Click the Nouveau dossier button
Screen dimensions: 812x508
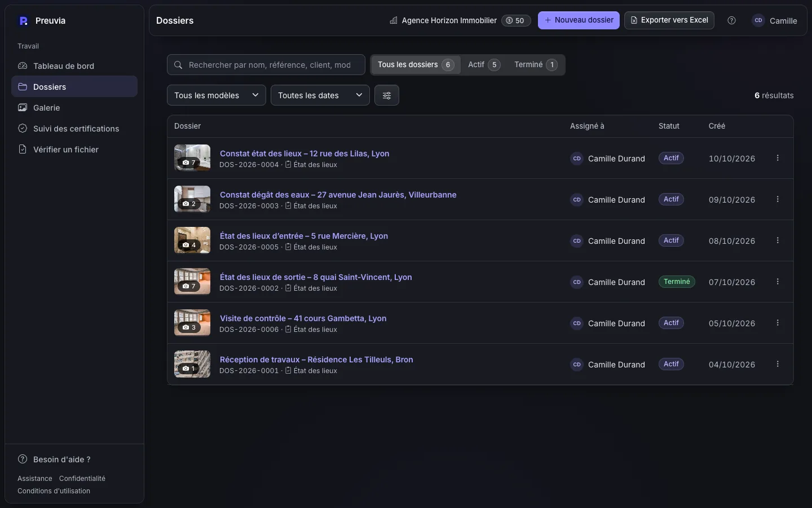pos(579,20)
